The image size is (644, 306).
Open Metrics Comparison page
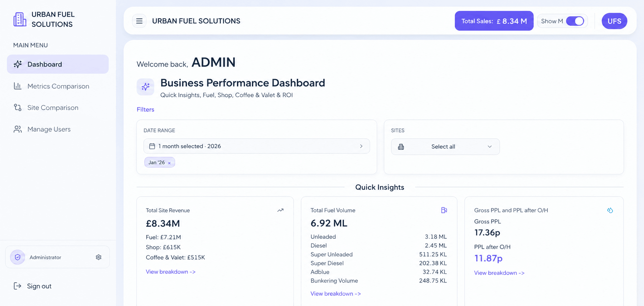[x=58, y=86]
